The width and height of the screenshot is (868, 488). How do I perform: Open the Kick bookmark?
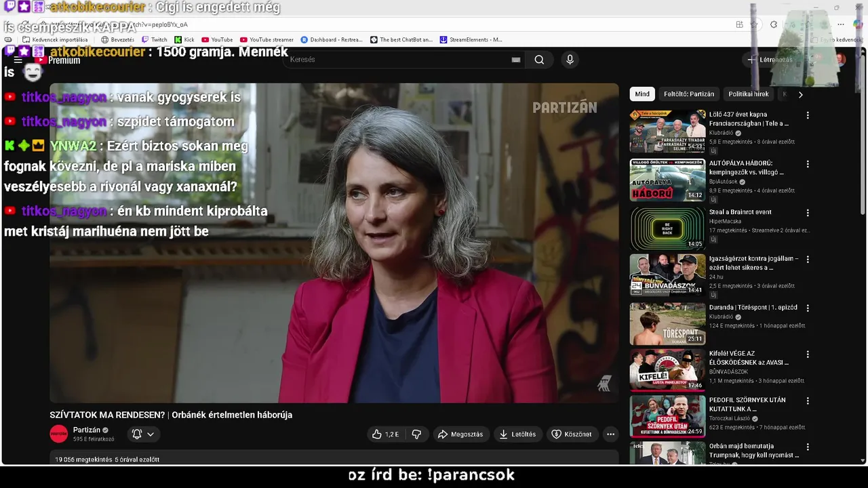(x=184, y=39)
